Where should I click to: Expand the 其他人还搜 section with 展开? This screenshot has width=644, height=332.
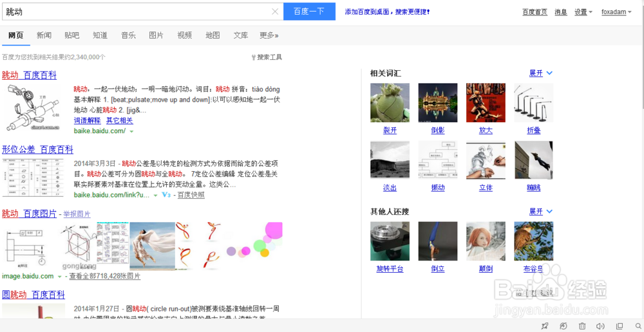540,211
